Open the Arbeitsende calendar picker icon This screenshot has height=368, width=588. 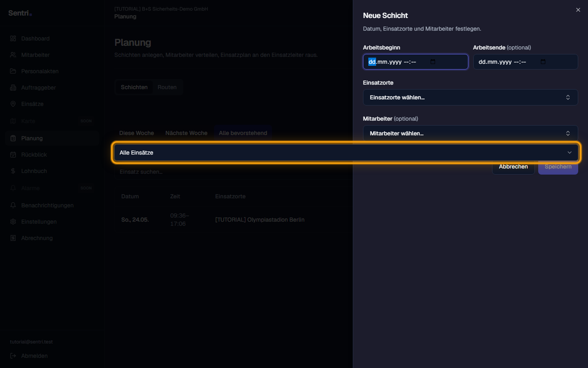pos(543,62)
